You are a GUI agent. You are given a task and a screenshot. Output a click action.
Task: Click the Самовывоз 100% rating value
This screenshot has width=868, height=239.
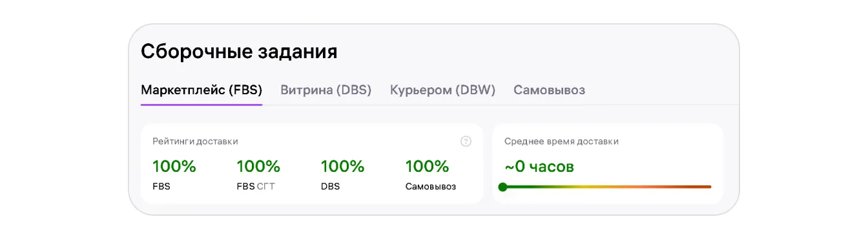tap(428, 167)
